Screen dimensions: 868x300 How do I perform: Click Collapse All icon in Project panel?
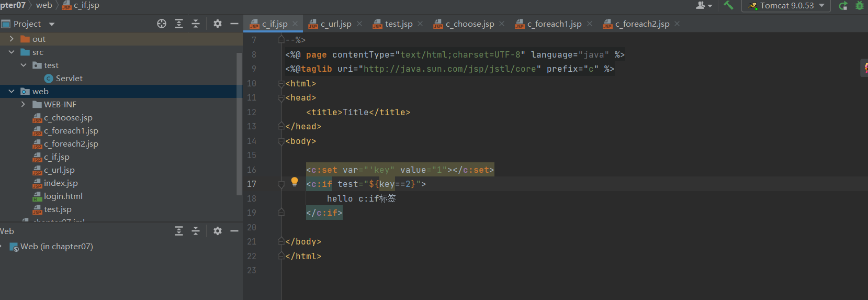coord(196,24)
